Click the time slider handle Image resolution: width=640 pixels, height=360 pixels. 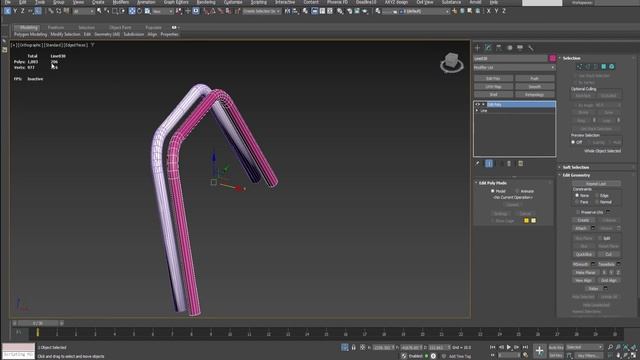click(38, 323)
